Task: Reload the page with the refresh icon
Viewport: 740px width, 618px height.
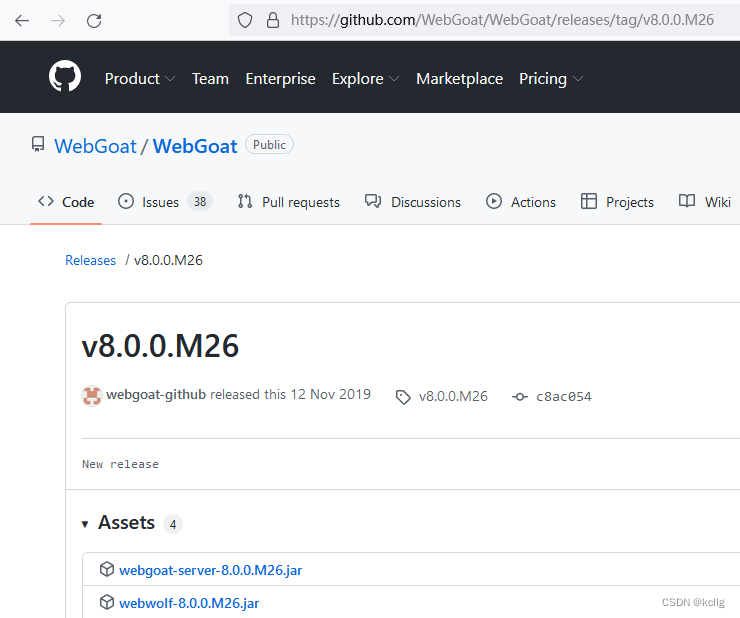Action: coord(94,20)
